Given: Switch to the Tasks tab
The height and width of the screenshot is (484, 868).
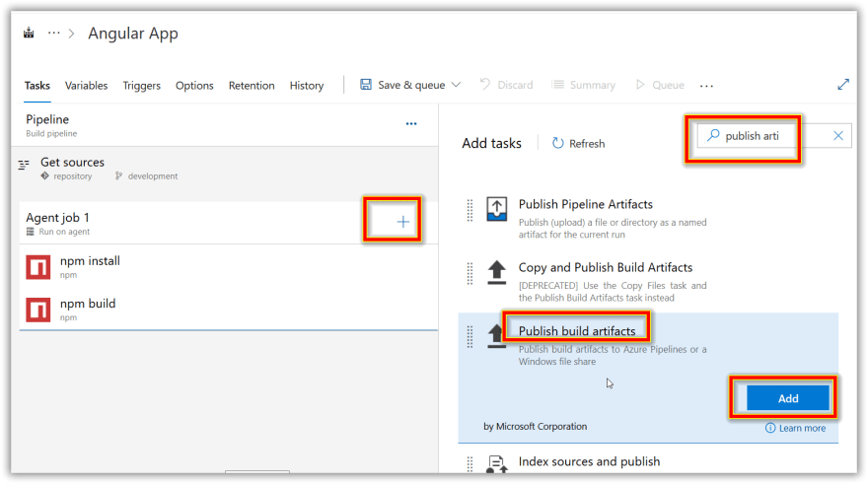Looking at the screenshot, I should 37,85.
